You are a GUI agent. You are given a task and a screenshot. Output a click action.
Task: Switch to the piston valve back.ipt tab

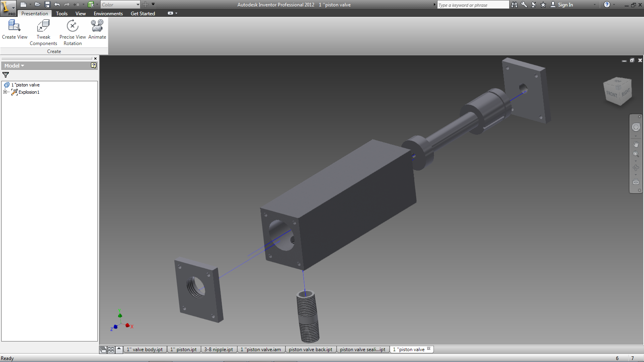(x=310, y=350)
